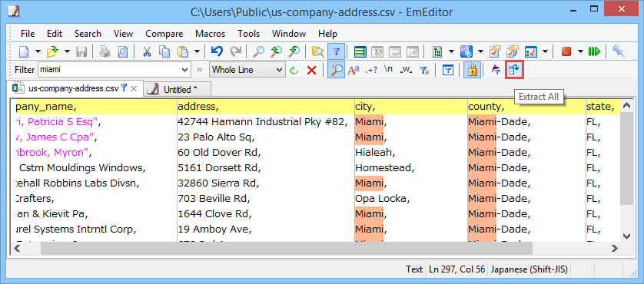Close the us-company-address.csv tab
The width and height of the screenshot is (644, 284).
[x=134, y=88]
